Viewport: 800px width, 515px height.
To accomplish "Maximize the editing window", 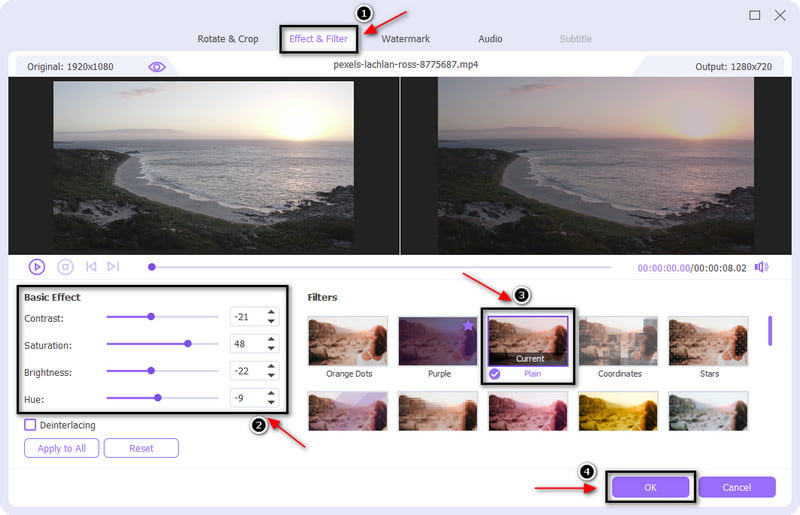I will (755, 15).
